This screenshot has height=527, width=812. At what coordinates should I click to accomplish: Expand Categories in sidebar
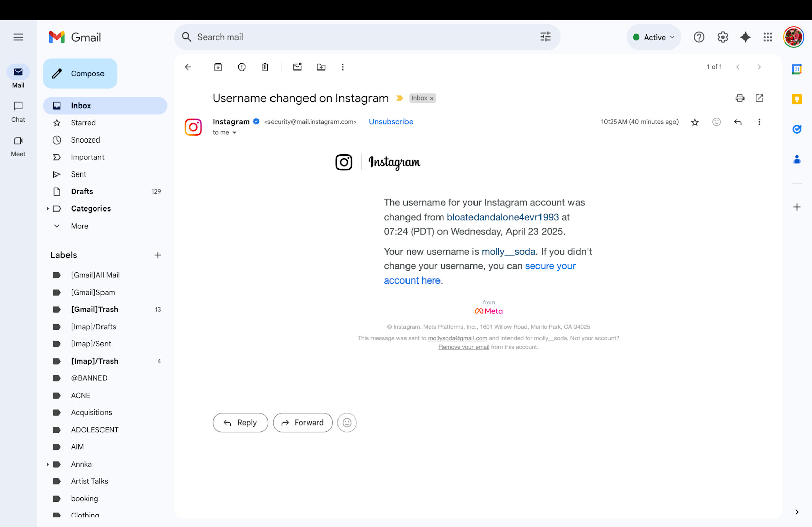pos(48,209)
